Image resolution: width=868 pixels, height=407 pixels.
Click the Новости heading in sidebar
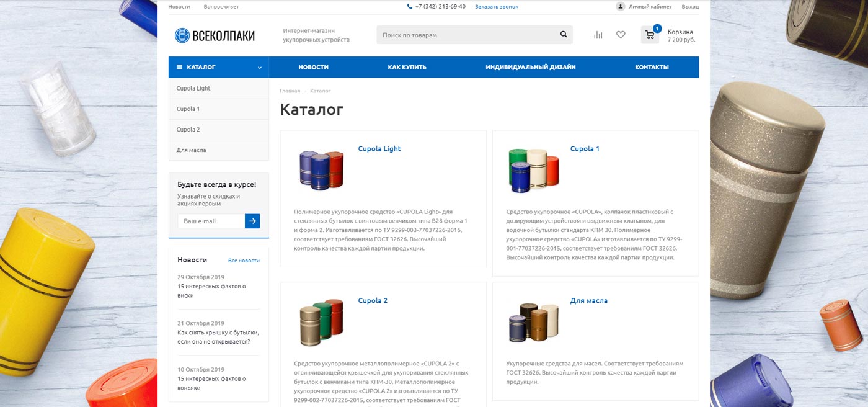click(192, 260)
